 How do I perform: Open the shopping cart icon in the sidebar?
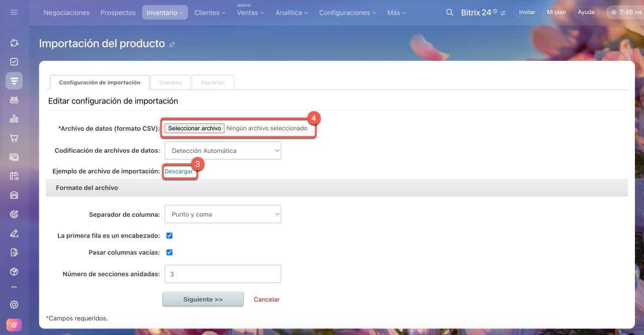click(x=14, y=138)
